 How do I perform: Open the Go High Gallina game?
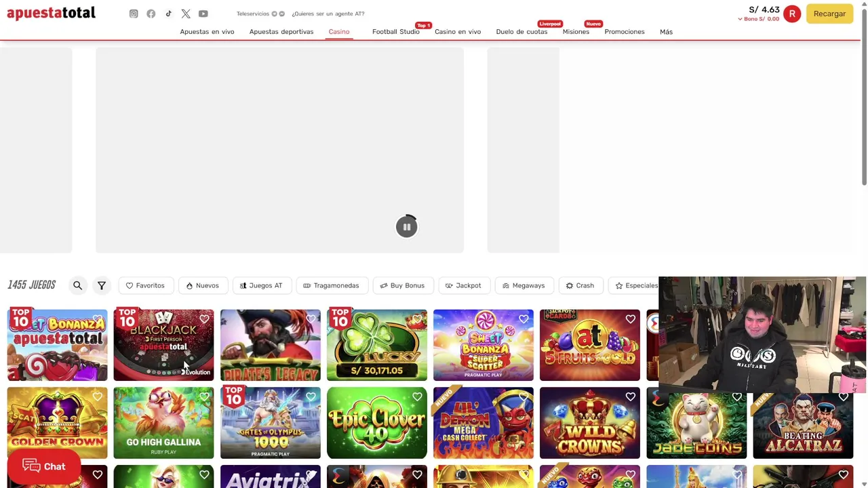(163, 423)
